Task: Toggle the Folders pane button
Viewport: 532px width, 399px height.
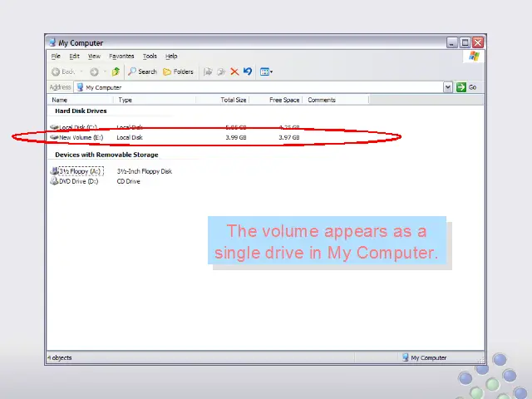Action: coord(178,71)
